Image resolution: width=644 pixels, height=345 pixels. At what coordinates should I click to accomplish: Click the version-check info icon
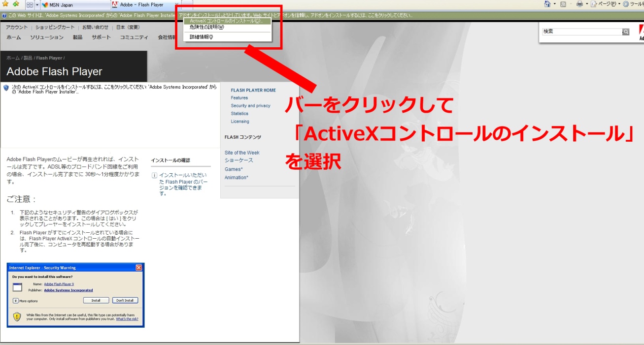point(154,175)
